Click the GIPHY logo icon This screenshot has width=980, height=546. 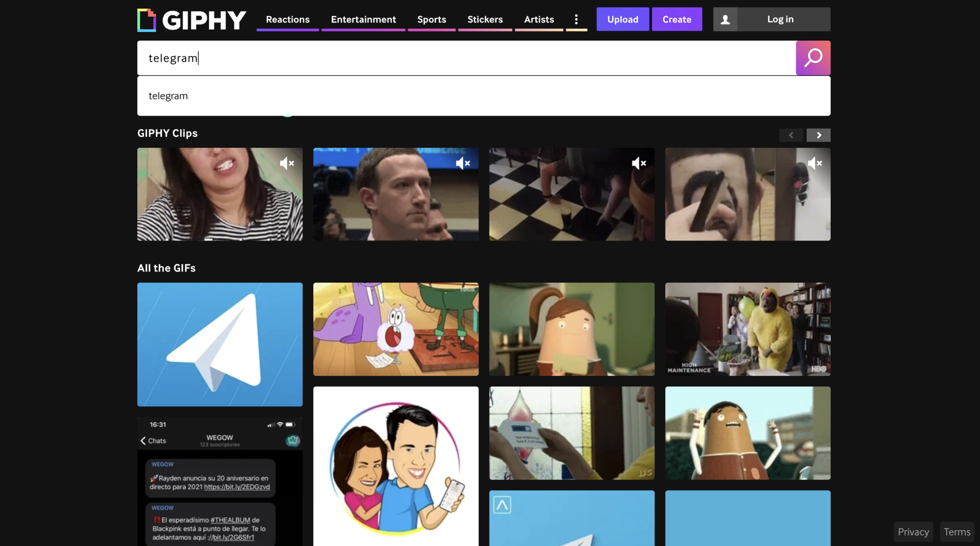146,20
